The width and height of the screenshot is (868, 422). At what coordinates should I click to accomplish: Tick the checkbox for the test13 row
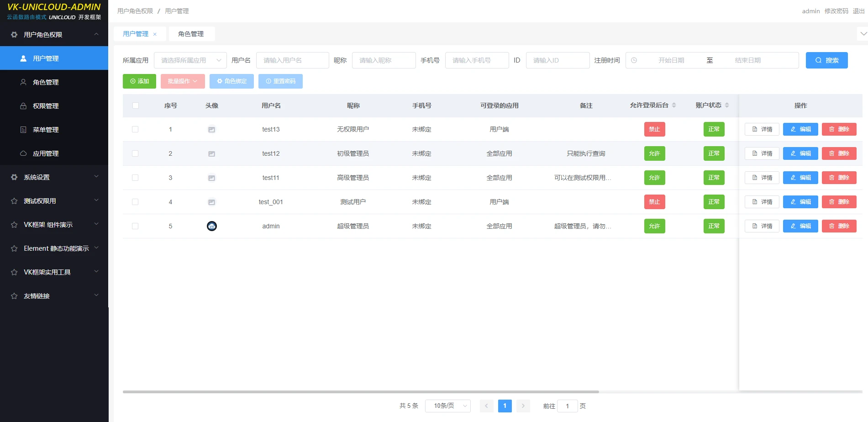(x=135, y=129)
